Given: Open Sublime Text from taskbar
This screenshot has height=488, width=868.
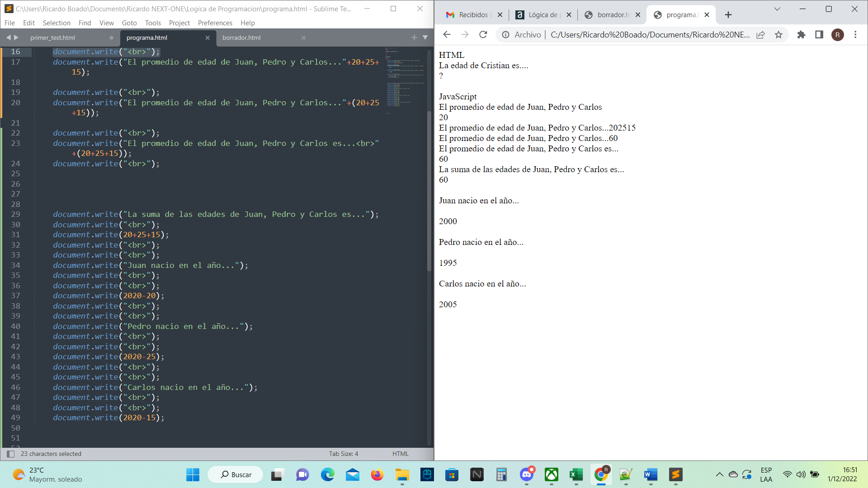Looking at the screenshot, I should click(x=675, y=474).
